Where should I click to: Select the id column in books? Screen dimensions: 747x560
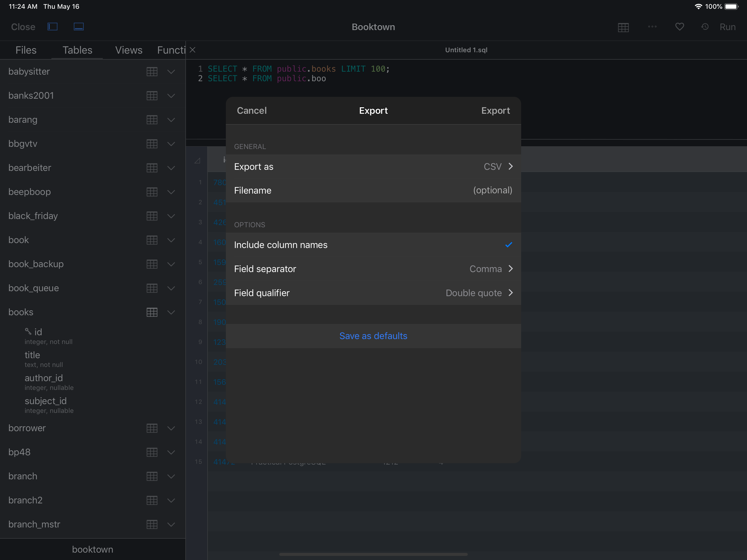(38, 332)
